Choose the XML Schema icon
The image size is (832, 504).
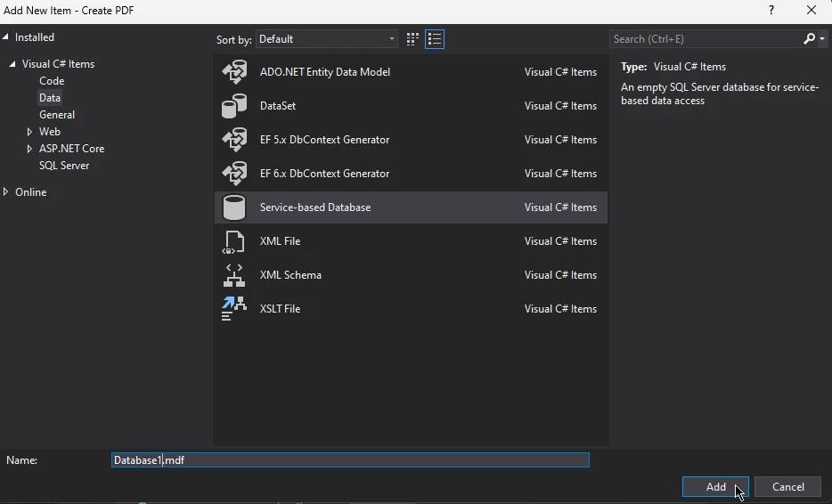coord(234,275)
